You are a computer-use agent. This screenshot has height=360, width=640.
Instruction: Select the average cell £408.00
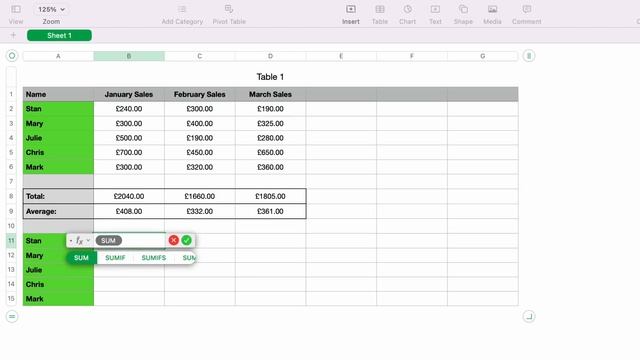tap(129, 211)
